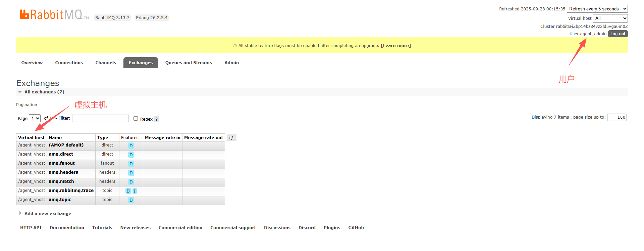644x251 pixels.
Task: Enable the Regex checkbox
Action: tap(136, 118)
